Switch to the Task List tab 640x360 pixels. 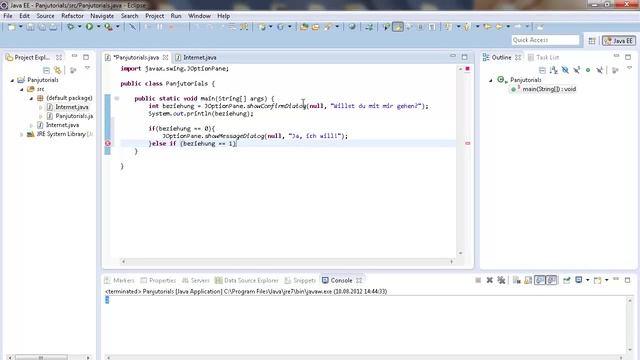543,58
